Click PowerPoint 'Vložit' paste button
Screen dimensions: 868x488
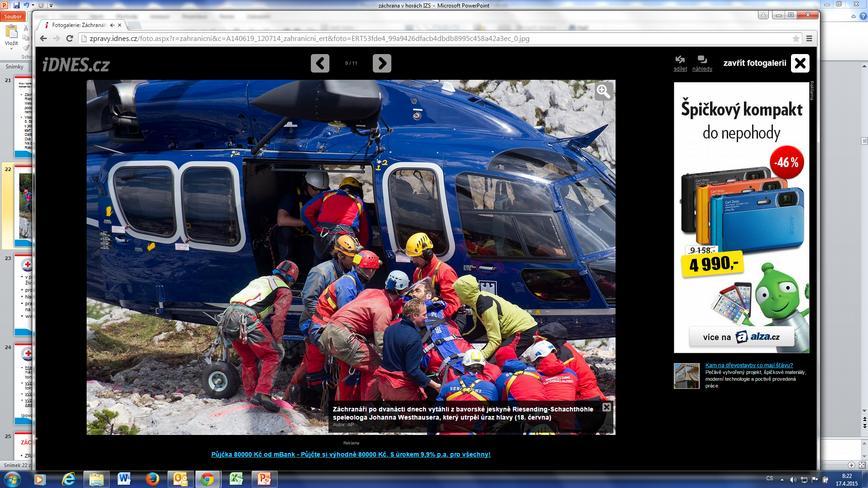[x=12, y=36]
